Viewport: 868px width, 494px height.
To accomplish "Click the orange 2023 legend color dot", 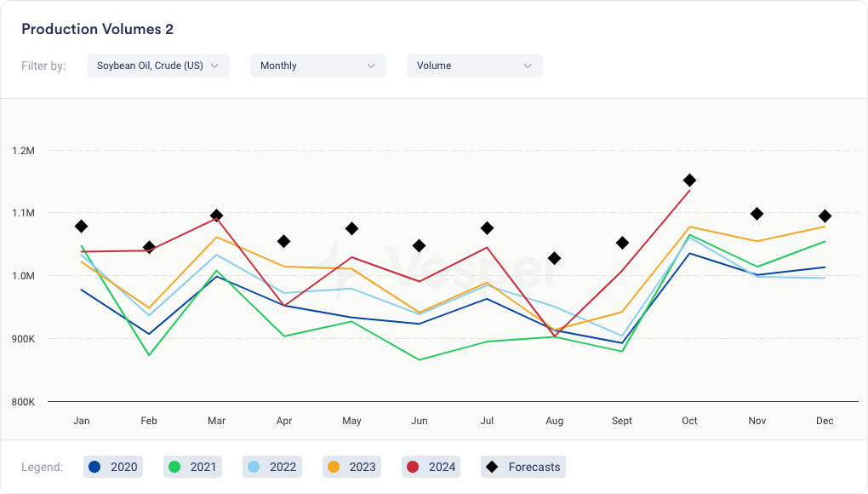I will (x=334, y=467).
